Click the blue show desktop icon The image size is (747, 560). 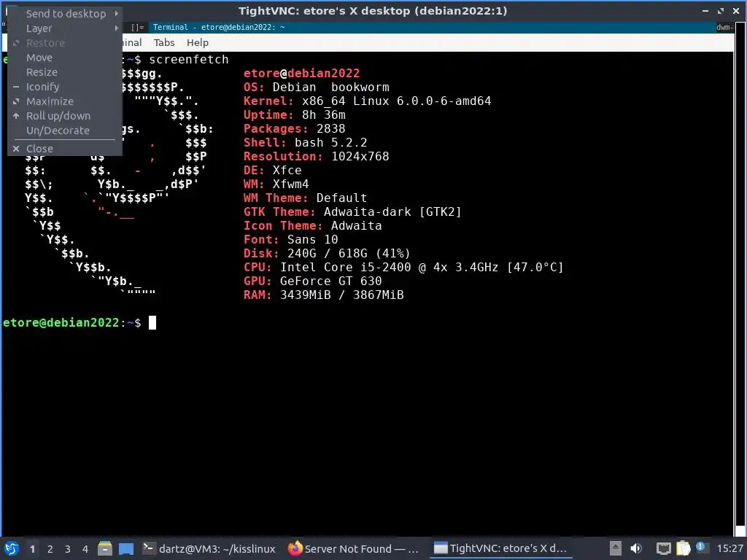126,548
